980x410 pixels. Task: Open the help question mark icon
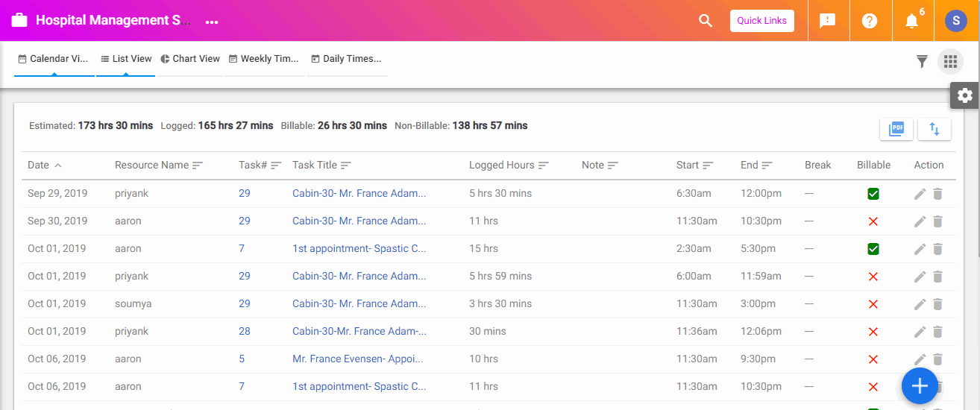[870, 21]
